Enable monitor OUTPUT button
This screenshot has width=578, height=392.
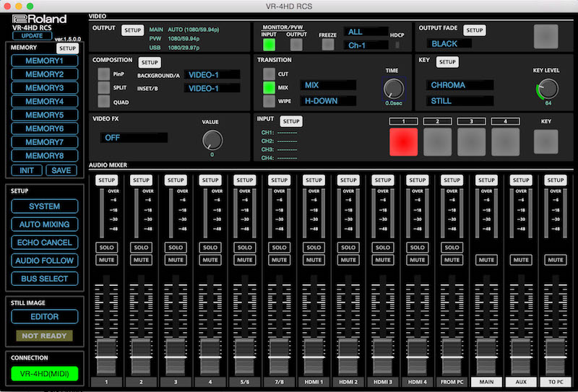tap(296, 45)
